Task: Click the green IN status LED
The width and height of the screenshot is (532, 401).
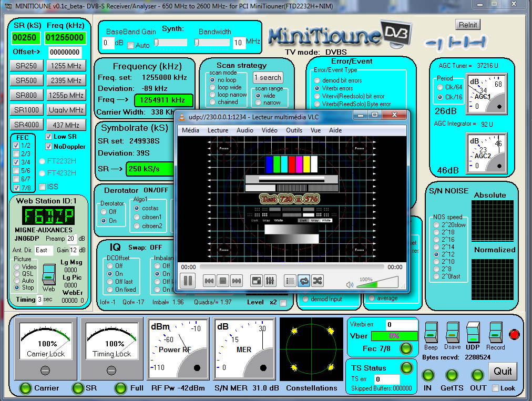Action: coord(428,375)
